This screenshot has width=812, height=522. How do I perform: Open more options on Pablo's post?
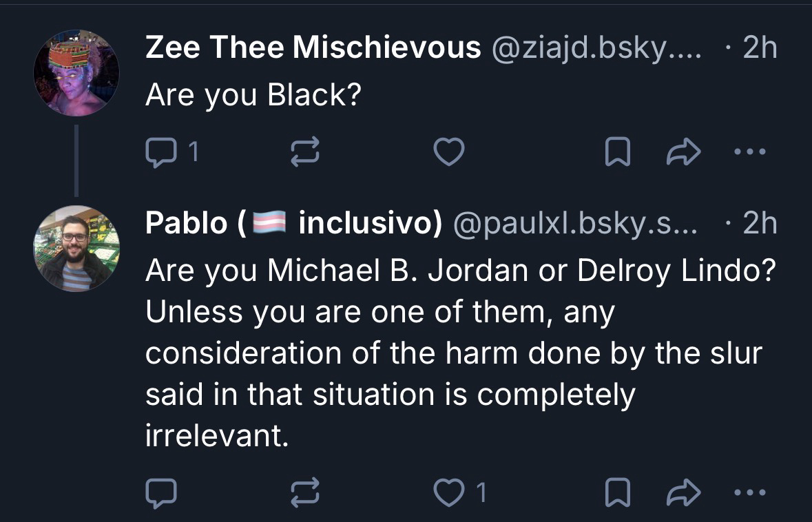tap(750, 492)
